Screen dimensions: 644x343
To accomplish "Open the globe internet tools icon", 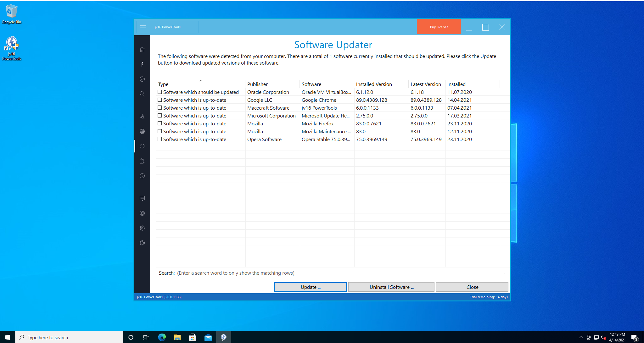I will [x=142, y=131].
